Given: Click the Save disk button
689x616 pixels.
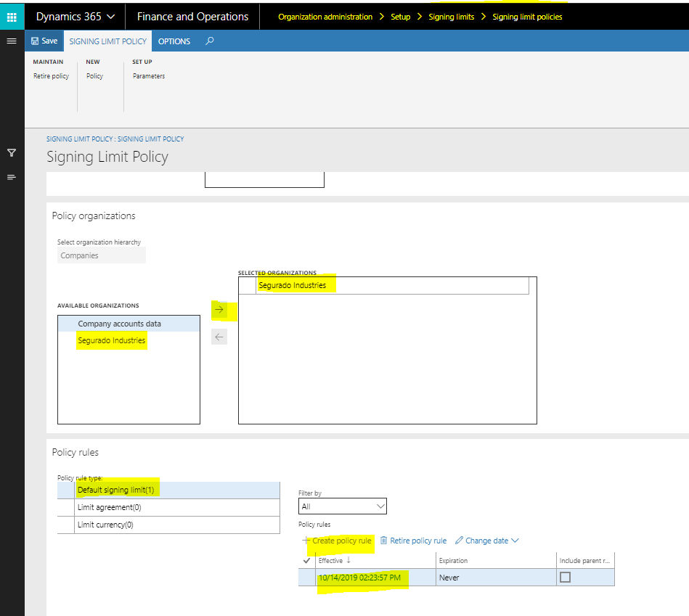Looking at the screenshot, I should point(44,41).
